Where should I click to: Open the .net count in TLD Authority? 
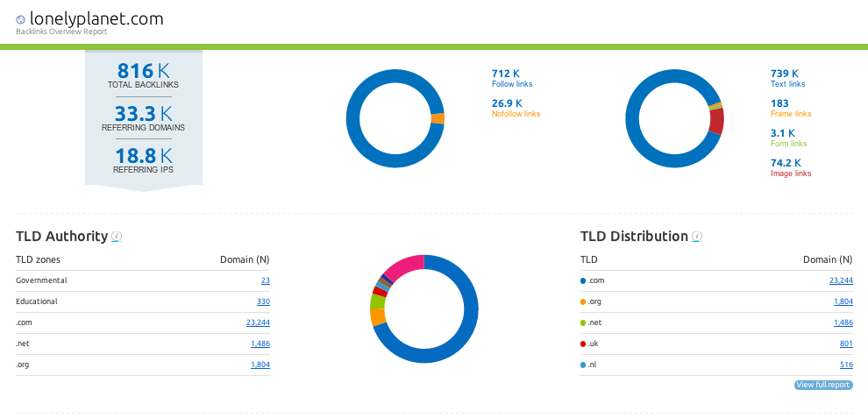coord(260,344)
